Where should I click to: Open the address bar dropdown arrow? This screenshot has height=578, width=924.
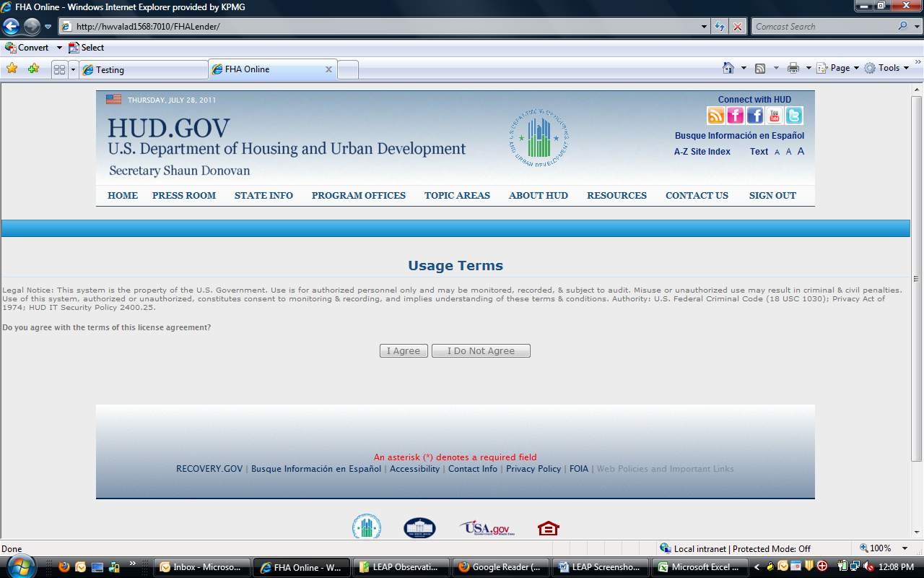705,27
